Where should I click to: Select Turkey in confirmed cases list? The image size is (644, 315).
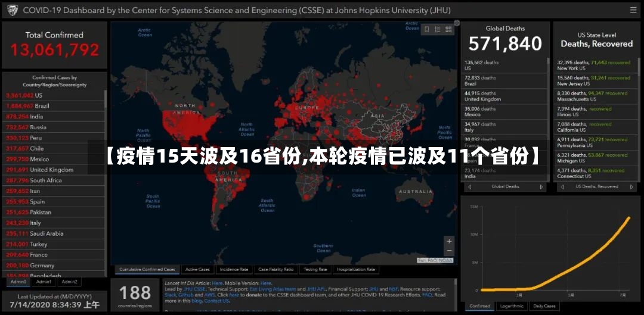pyautogui.click(x=54, y=244)
